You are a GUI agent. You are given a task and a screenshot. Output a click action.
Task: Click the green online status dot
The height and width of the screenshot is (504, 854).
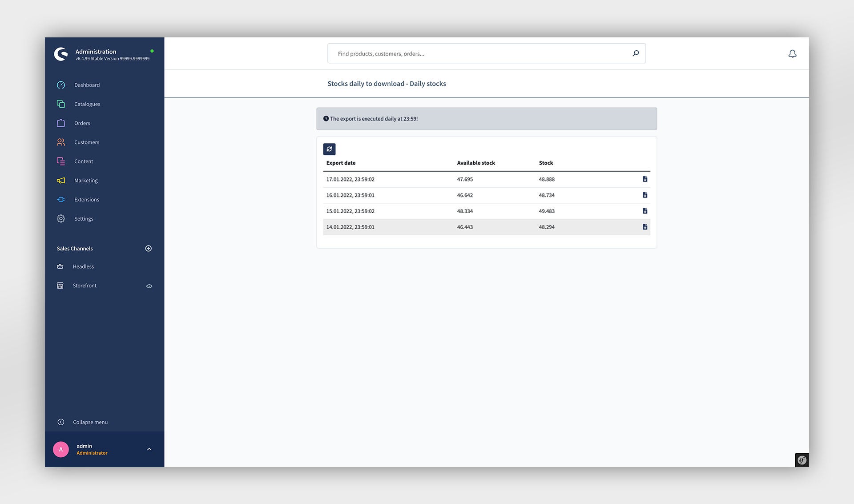tap(152, 51)
